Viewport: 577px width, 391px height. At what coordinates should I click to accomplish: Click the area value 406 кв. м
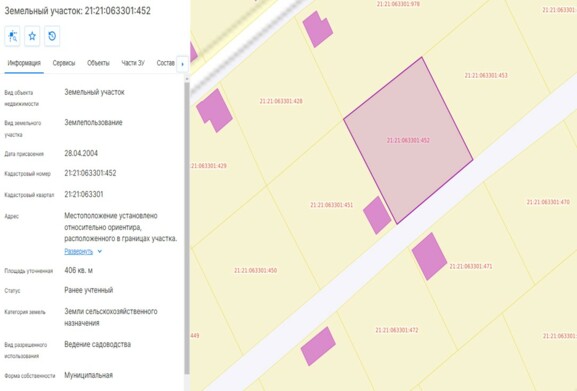78,270
